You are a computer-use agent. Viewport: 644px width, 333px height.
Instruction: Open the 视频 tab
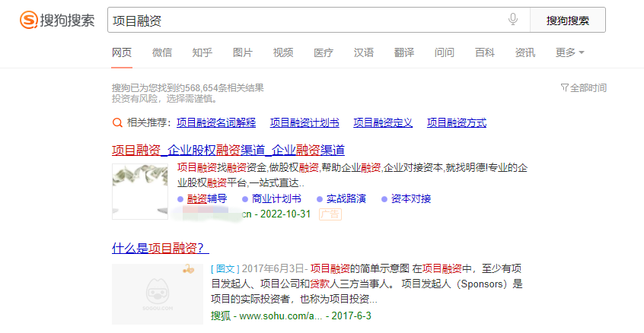[x=283, y=52]
